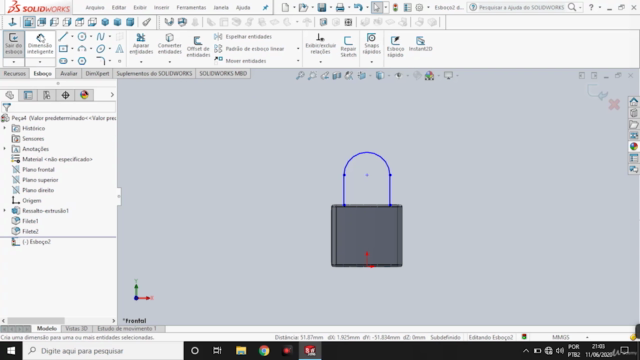Viewport: 640px width, 360px height.
Task: Open the Ferramentas menu
Action: point(191,7)
